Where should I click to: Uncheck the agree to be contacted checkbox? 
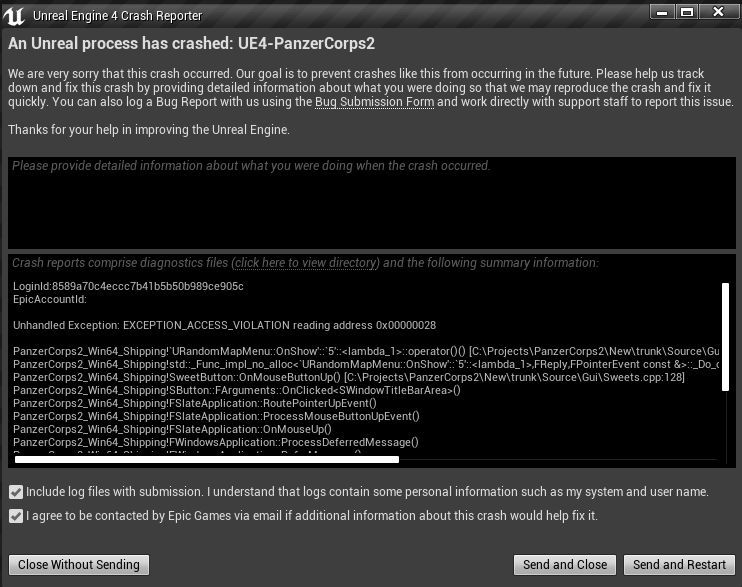16,516
